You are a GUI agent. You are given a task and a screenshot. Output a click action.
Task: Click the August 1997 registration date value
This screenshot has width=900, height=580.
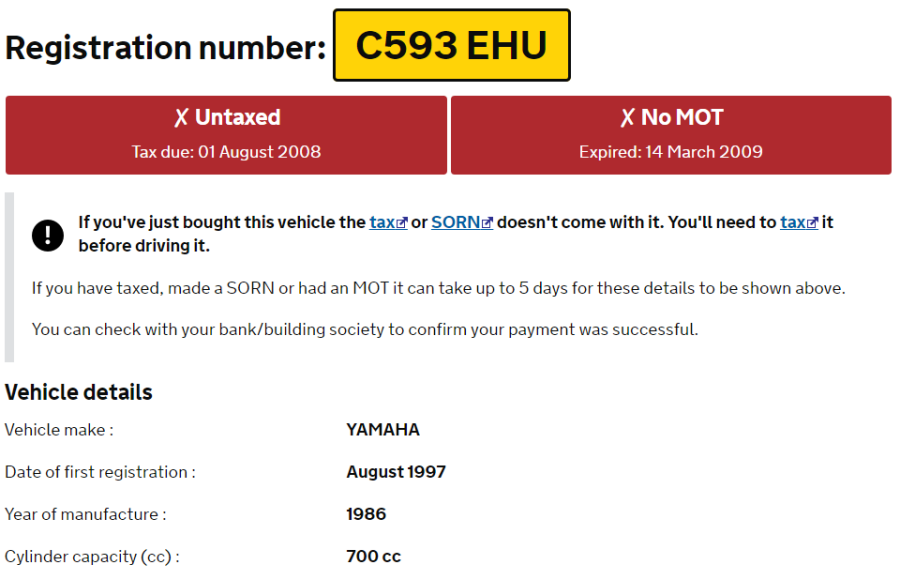(396, 472)
